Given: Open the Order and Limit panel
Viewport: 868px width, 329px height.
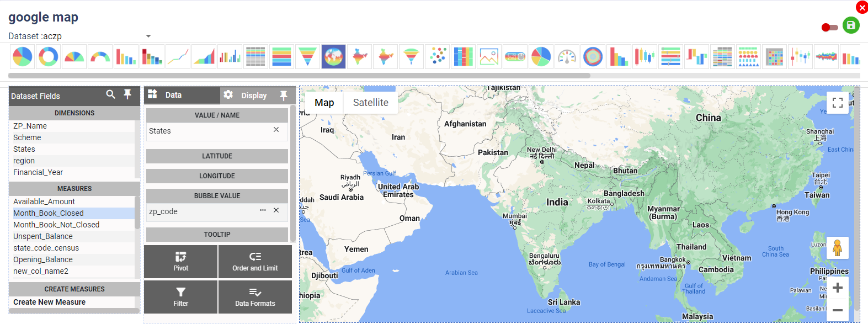Looking at the screenshot, I should pyautogui.click(x=255, y=262).
